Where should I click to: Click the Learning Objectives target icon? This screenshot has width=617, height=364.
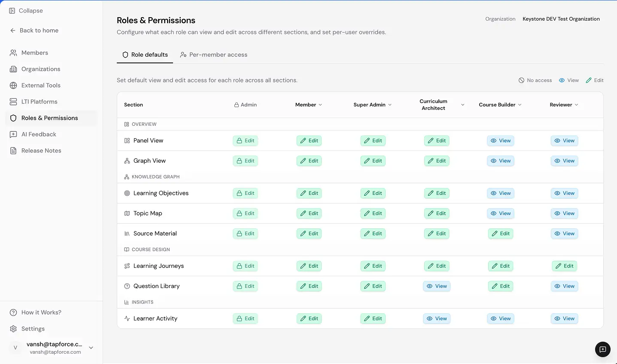click(x=127, y=193)
